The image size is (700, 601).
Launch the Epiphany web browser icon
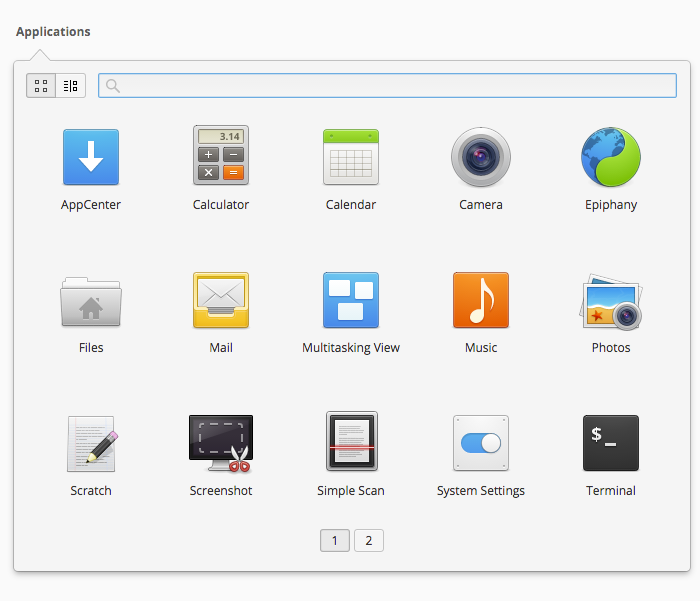(611, 157)
